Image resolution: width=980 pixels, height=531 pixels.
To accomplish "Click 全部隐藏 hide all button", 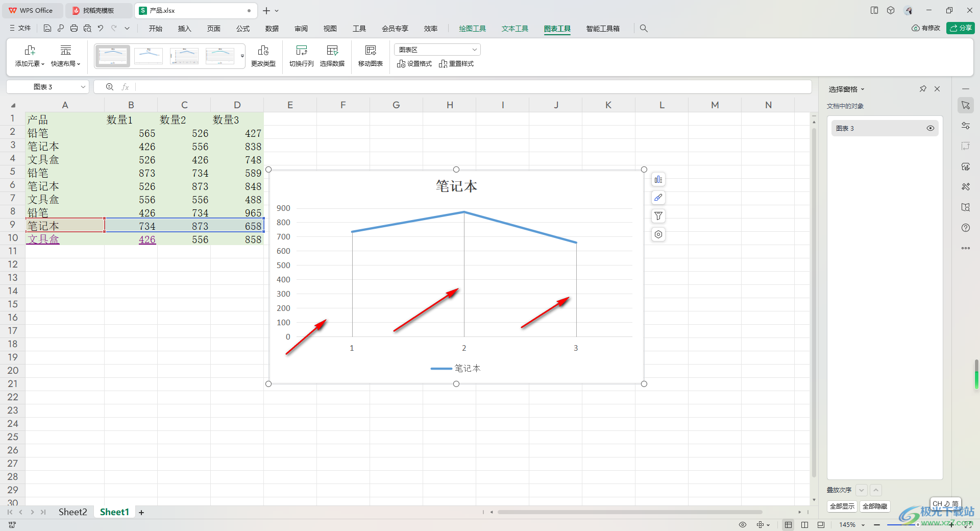I will point(875,506).
